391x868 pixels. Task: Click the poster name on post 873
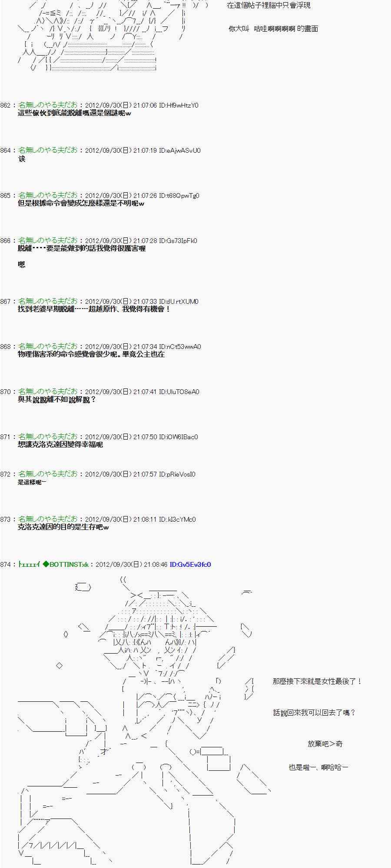pos(48,519)
